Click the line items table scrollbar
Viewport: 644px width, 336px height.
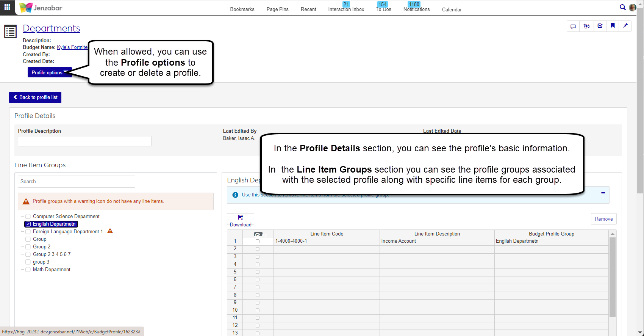pos(612,277)
